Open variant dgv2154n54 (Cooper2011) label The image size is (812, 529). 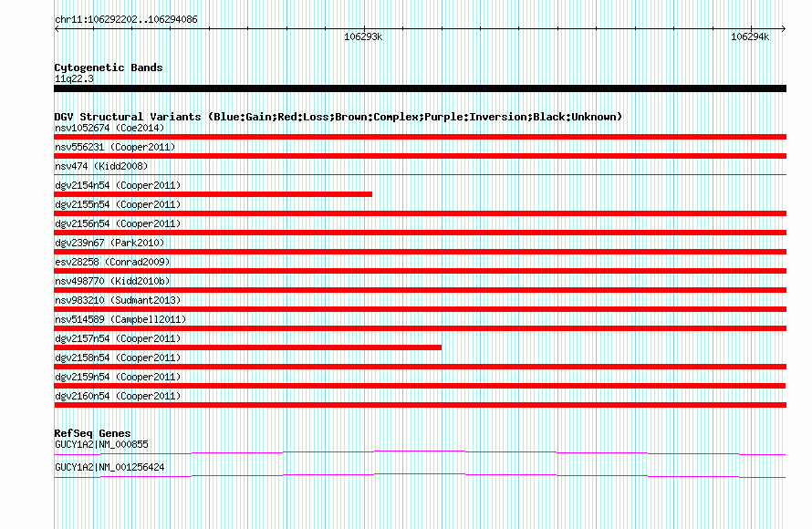(118, 185)
